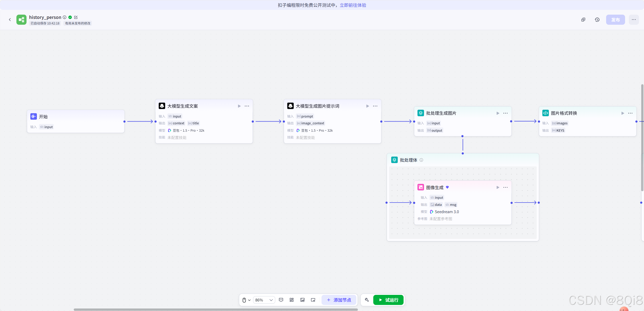Run the 大模型生成文案 node play button
The height and width of the screenshot is (311, 644).
pyautogui.click(x=239, y=106)
